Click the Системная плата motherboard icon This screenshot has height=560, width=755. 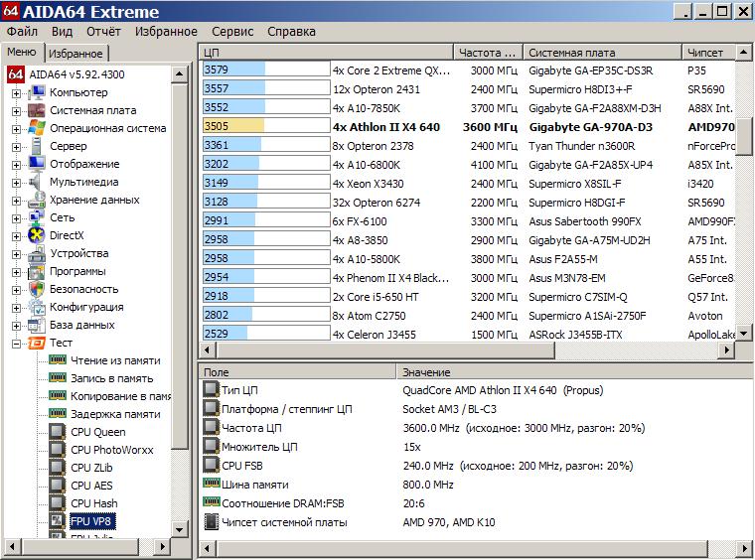37,110
